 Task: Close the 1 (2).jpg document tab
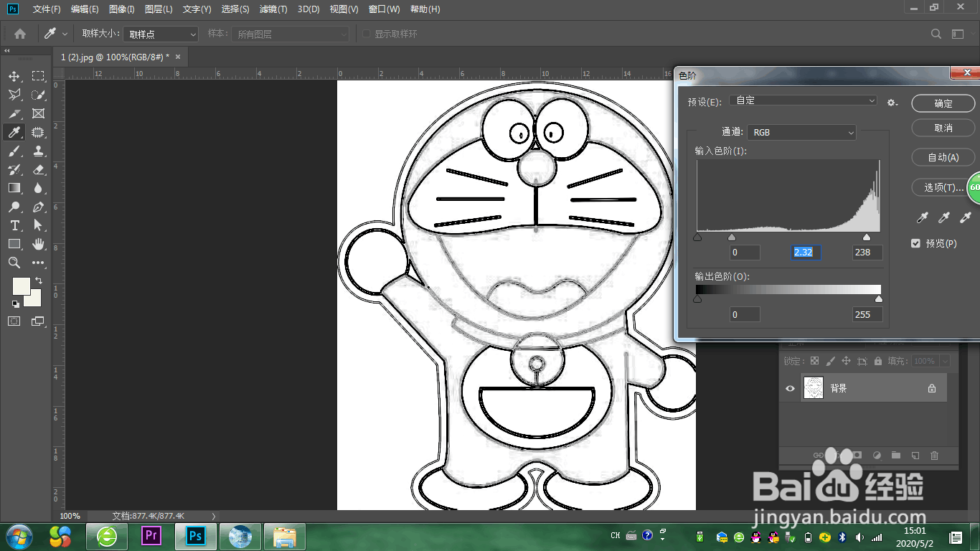[178, 57]
